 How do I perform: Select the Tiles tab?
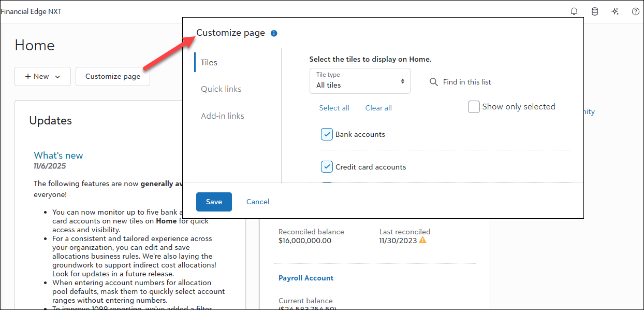(x=209, y=62)
